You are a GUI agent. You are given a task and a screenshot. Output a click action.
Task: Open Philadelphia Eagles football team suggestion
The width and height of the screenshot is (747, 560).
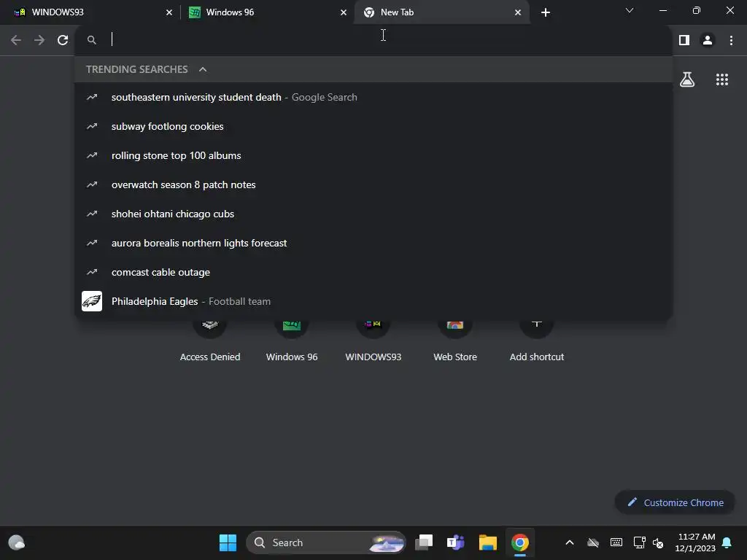pos(373,301)
